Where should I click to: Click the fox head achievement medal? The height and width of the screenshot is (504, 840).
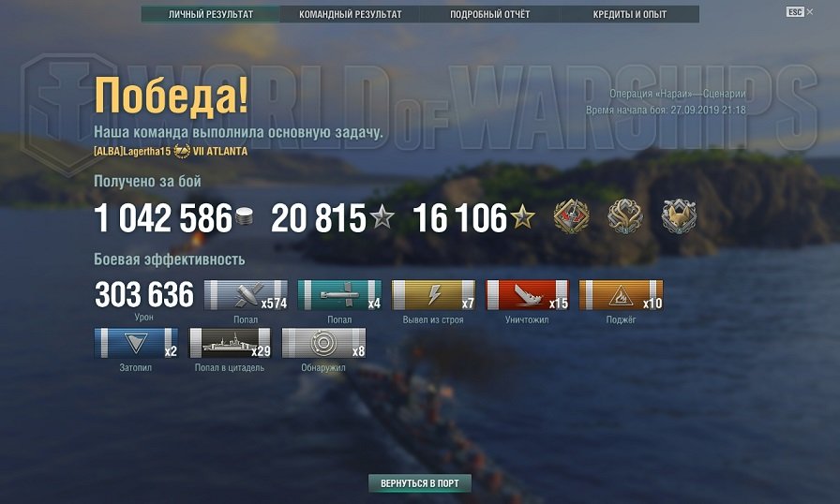[x=679, y=216]
